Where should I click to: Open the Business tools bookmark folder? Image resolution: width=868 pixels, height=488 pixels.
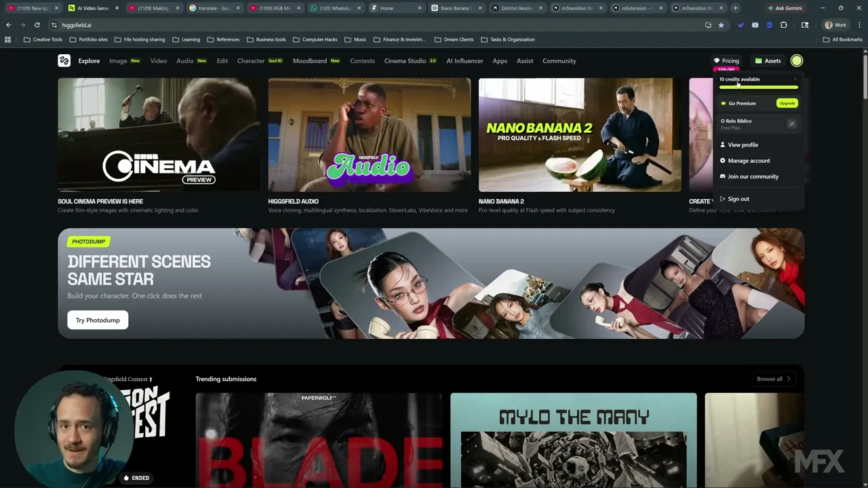point(266,39)
